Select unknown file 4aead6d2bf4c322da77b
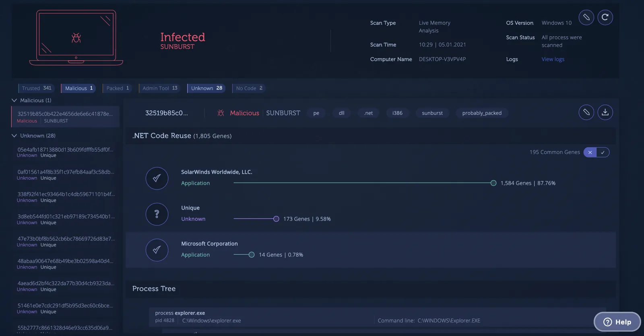The height and width of the screenshot is (336, 644). pyautogui.click(x=65, y=286)
